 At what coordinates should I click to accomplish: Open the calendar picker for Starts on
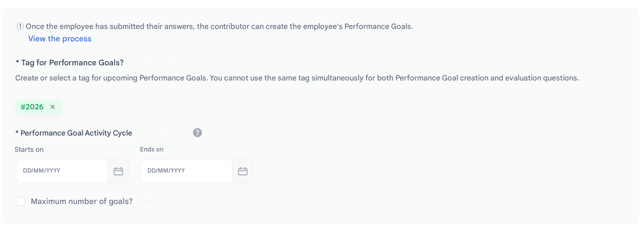click(x=118, y=171)
